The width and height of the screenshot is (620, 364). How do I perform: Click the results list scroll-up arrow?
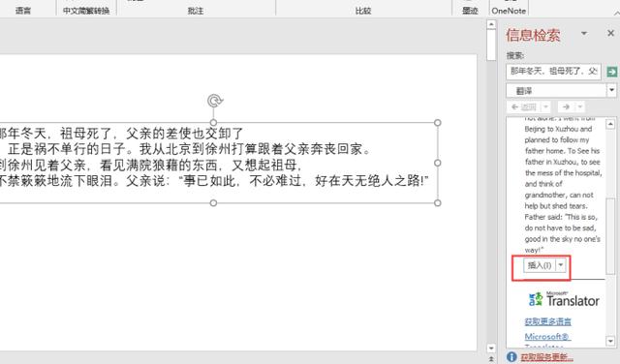pos(610,124)
